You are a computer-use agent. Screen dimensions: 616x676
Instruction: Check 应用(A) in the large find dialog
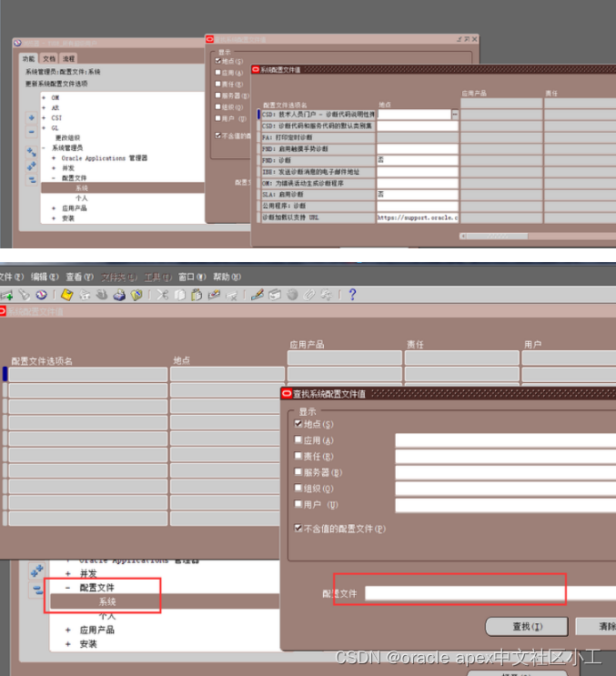(298, 439)
